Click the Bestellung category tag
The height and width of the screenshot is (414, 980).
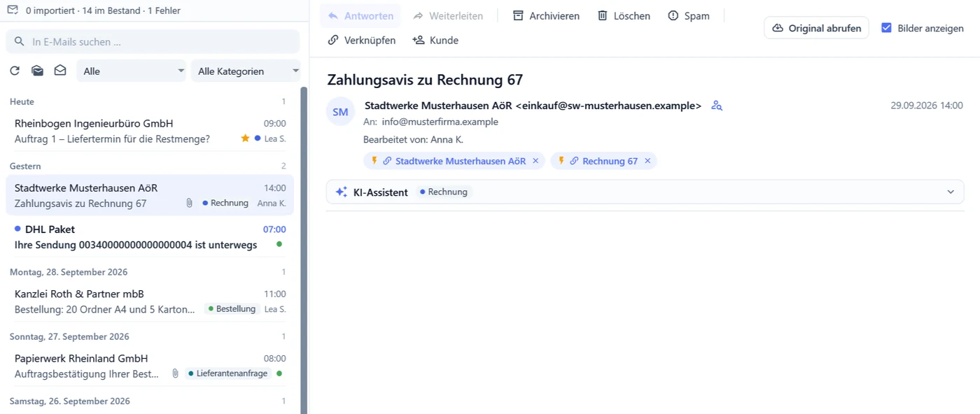point(232,308)
